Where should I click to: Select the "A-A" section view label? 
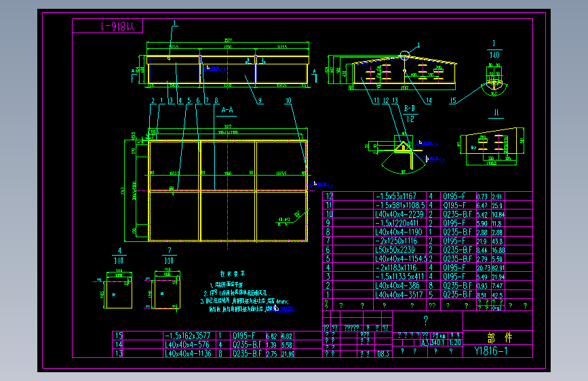click(227, 110)
